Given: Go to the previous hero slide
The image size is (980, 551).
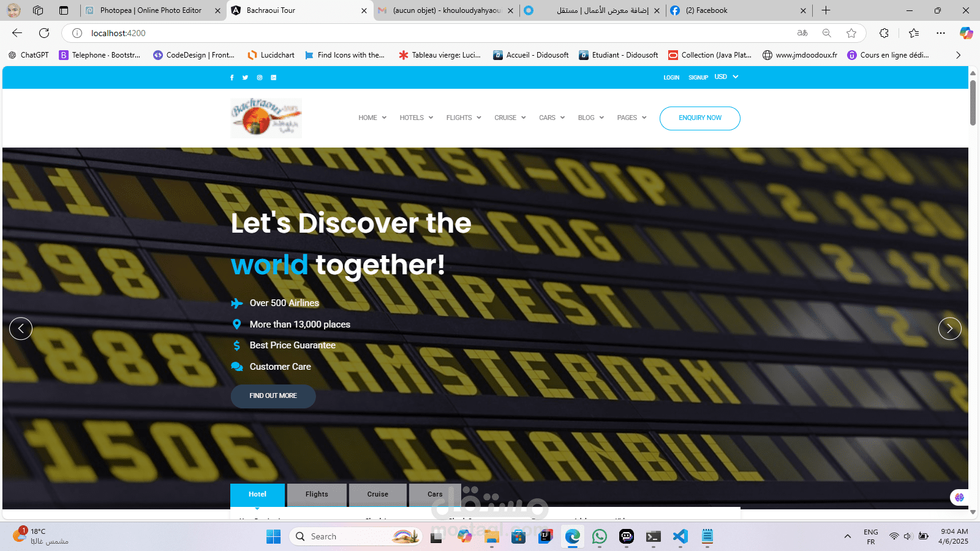Looking at the screenshot, I should [x=21, y=329].
